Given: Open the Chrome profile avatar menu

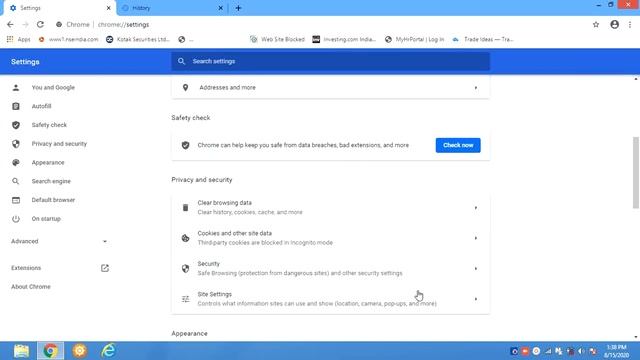Looking at the screenshot, I should pyautogui.click(x=614, y=24).
